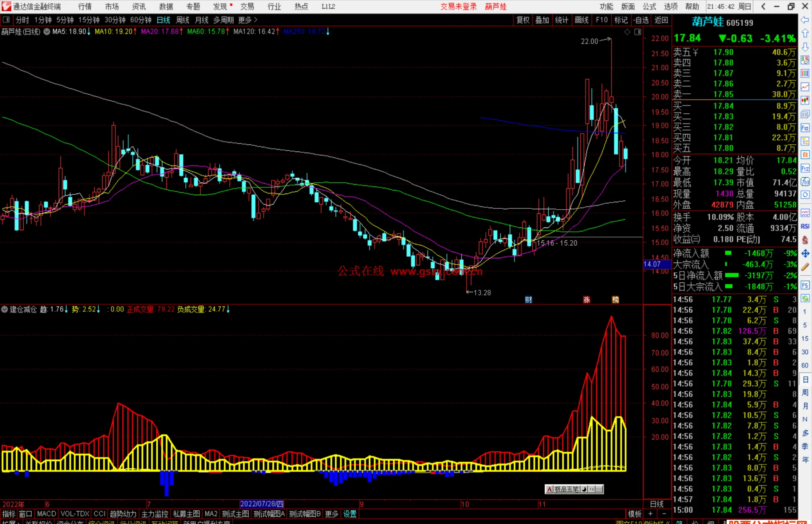Viewport: 812px width, 524px height.
Task: Click the 返回 return button
Action: [x=661, y=20]
